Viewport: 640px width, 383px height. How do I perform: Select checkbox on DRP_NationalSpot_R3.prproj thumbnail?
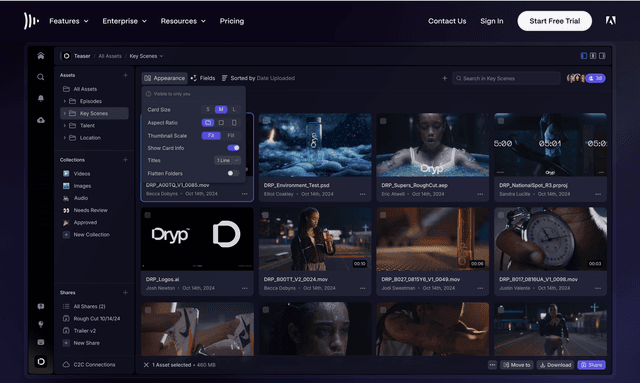(501, 121)
